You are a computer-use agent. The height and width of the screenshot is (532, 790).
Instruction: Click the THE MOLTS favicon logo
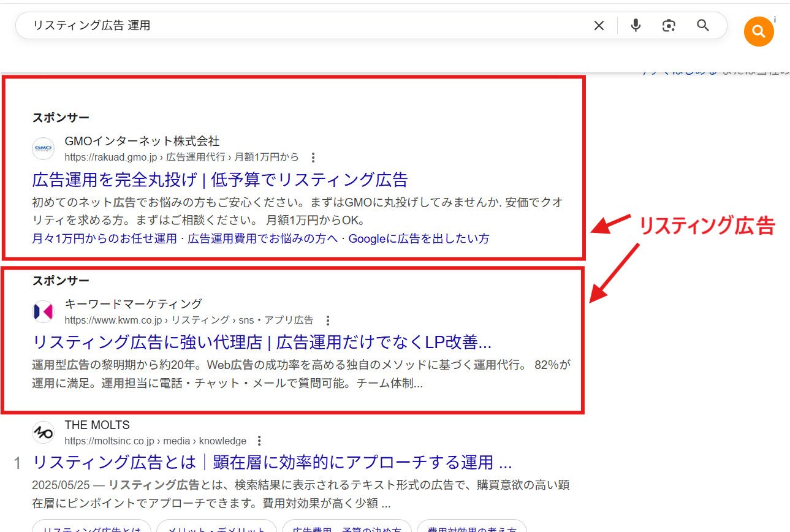[44, 433]
